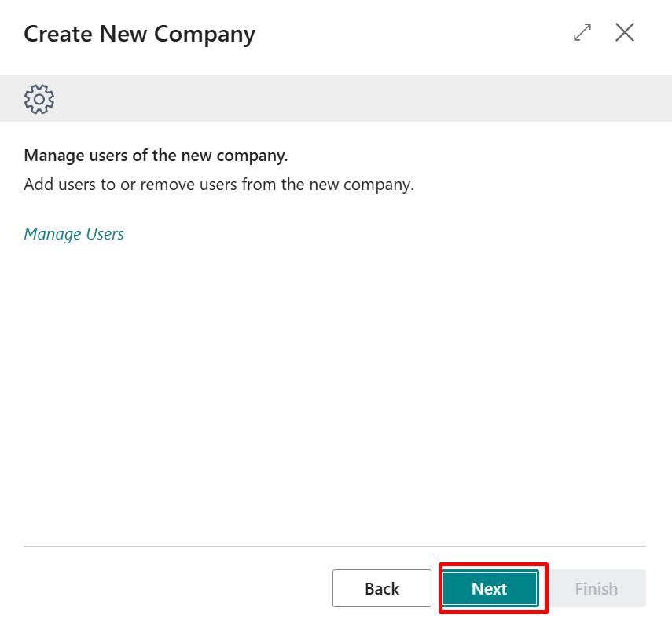Go back with the Back button

pos(382,588)
